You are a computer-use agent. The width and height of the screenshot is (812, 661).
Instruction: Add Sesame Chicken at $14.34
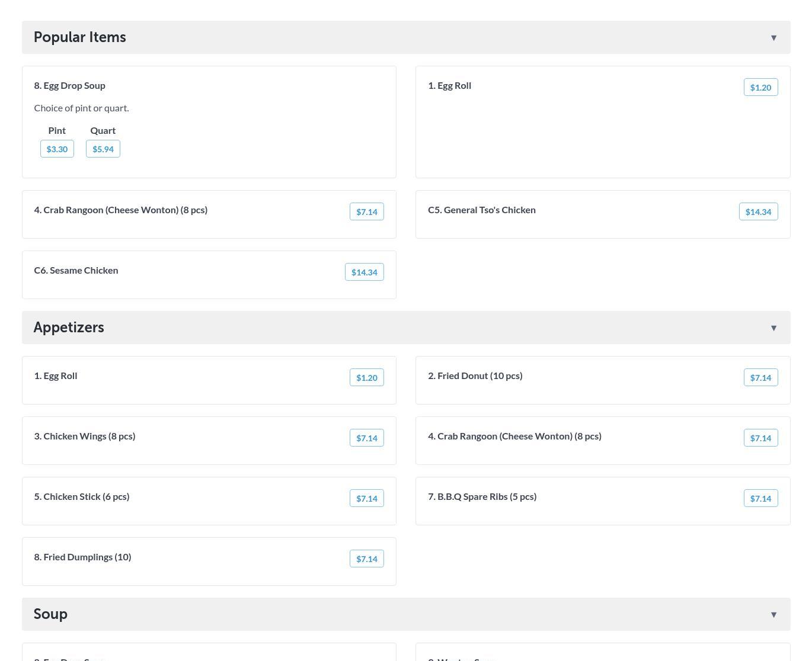[x=364, y=272]
